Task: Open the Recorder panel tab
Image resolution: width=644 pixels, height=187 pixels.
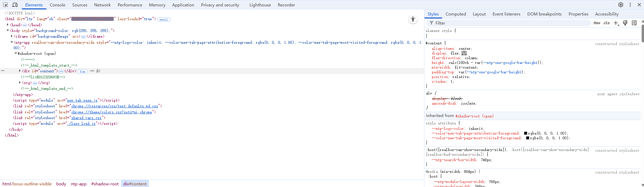Action: click(286, 5)
